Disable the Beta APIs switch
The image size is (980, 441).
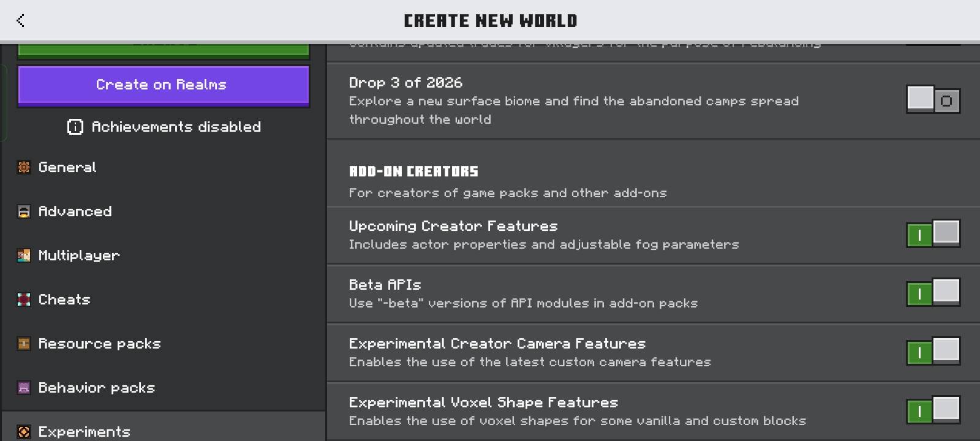[x=933, y=292]
